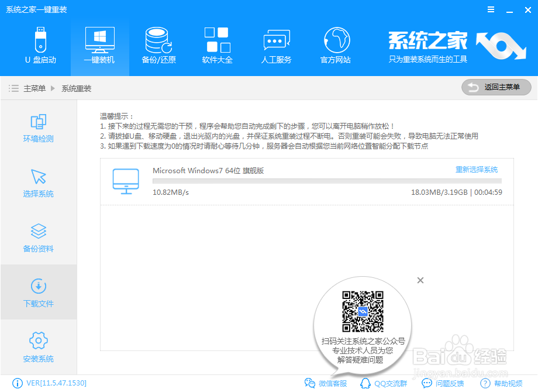Open 人工服务 chat icon

click(276, 40)
